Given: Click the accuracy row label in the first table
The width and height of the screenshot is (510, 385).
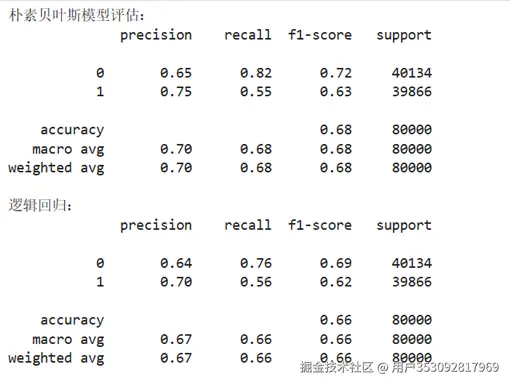Looking at the screenshot, I should pyautogui.click(x=72, y=130).
